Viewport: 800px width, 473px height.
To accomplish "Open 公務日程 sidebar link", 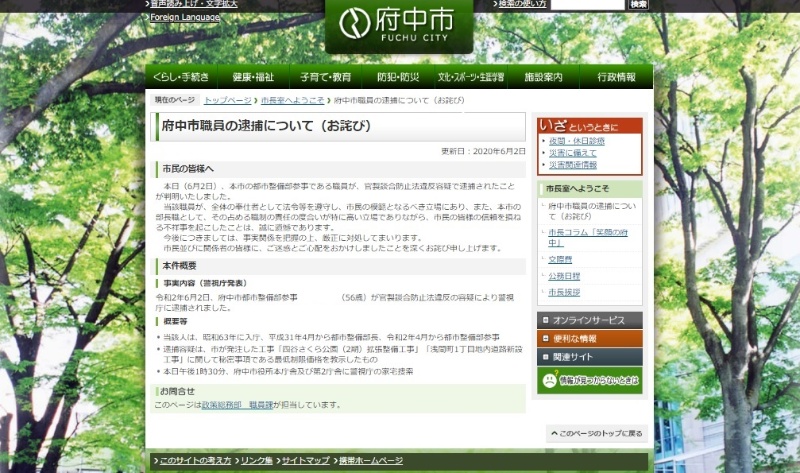I will (x=564, y=276).
